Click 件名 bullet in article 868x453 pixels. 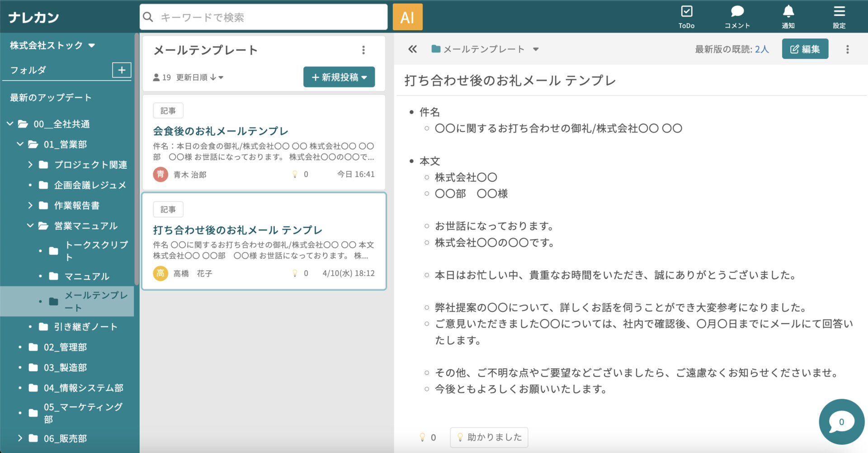(x=429, y=112)
